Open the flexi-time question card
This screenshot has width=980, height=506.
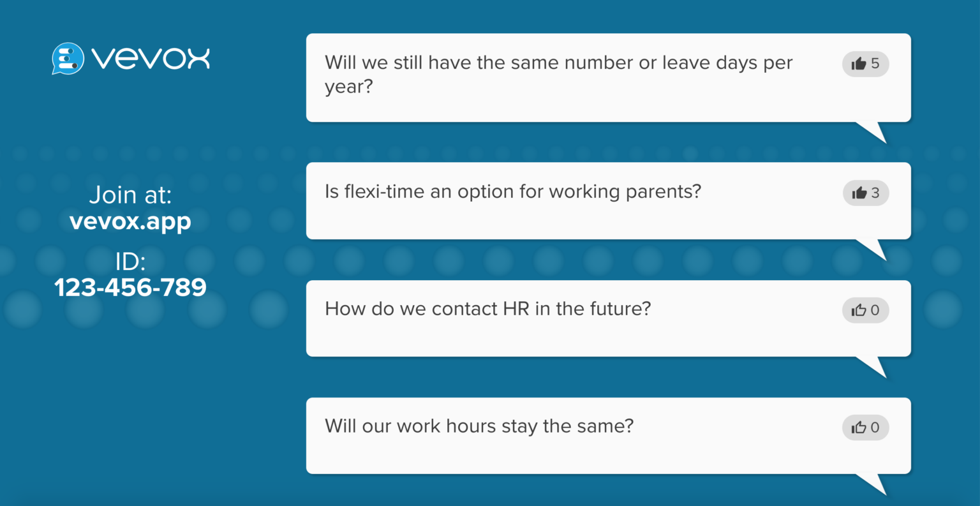pyautogui.click(x=513, y=191)
